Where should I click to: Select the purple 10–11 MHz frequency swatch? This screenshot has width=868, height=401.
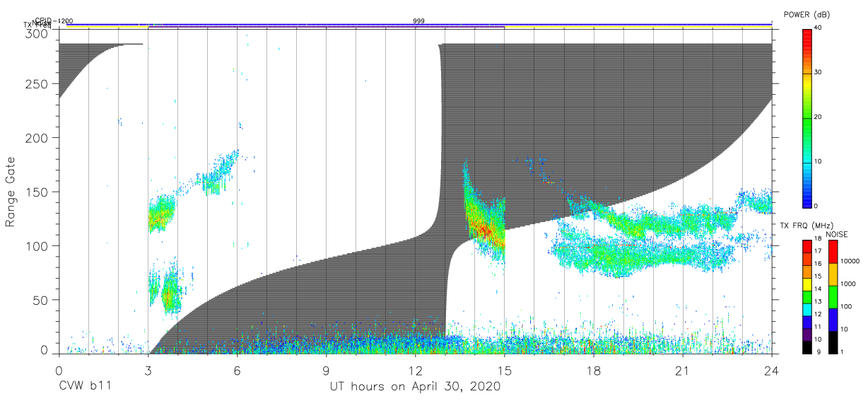(807, 335)
